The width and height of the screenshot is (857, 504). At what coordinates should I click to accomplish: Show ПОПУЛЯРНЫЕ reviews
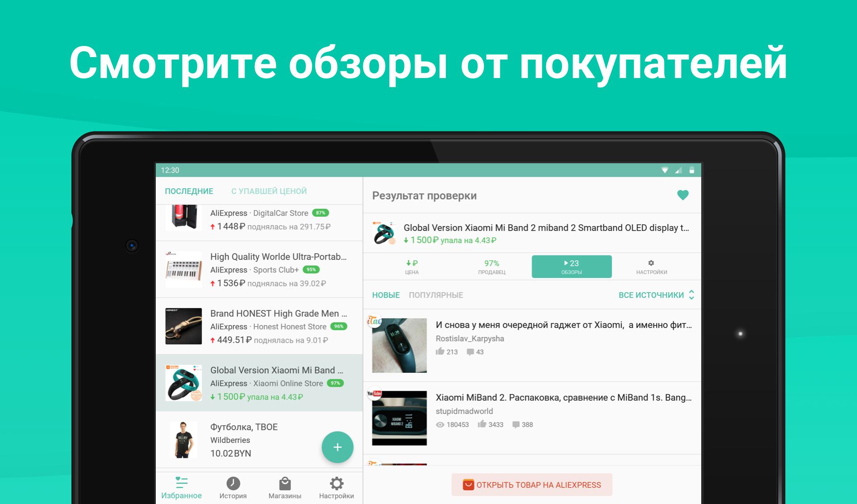[436, 295]
